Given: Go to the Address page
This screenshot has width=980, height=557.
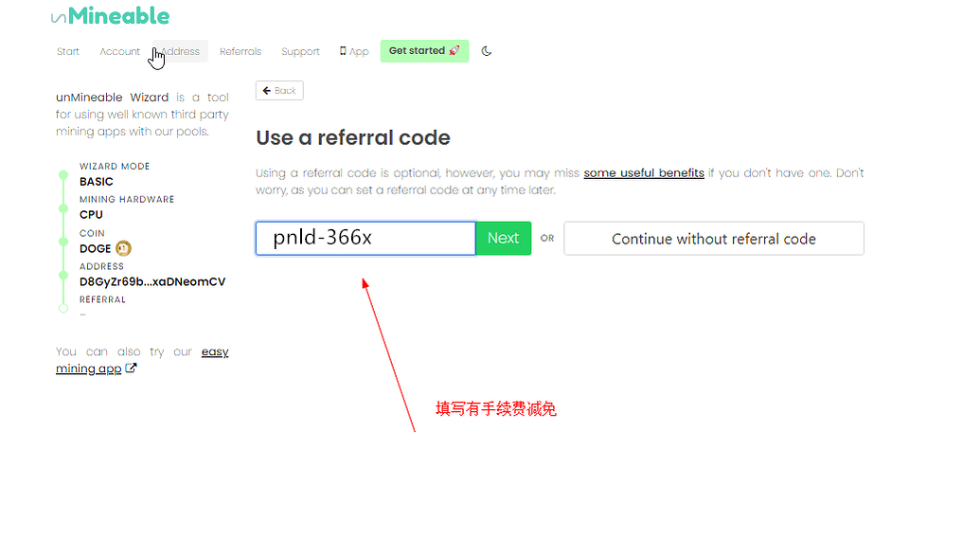Looking at the screenshot, I should [182, 51].
